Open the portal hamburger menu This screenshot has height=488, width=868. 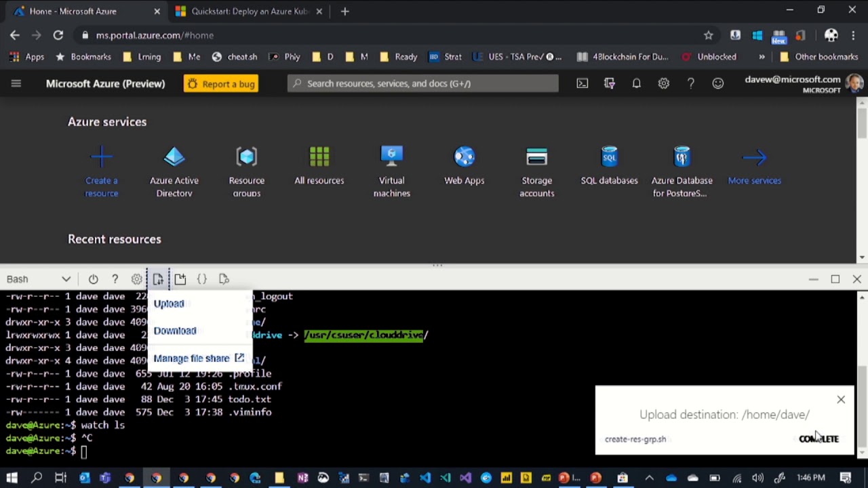[x=16, y=83]
